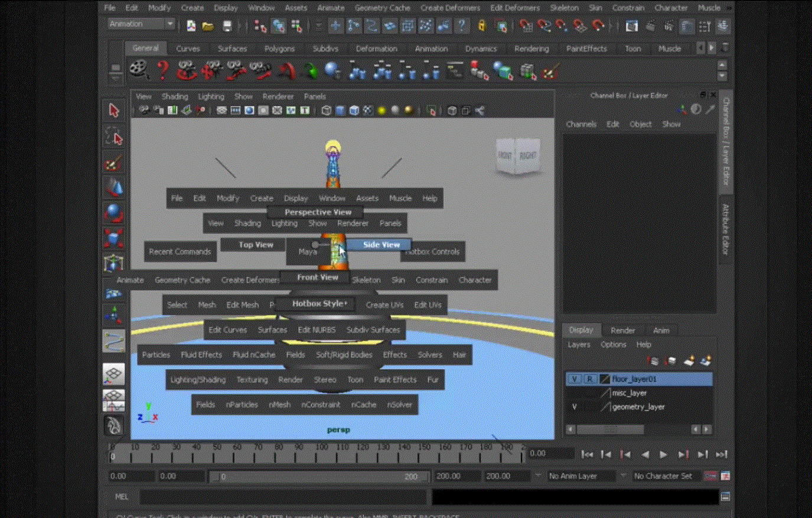Play animation backwards
This screenshot has width=812, height=518.
tap(645, 455)
